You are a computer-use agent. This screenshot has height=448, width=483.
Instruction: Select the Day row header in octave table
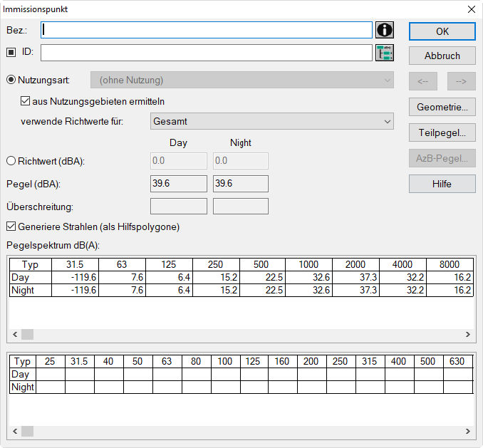click(x=31, y=278)
